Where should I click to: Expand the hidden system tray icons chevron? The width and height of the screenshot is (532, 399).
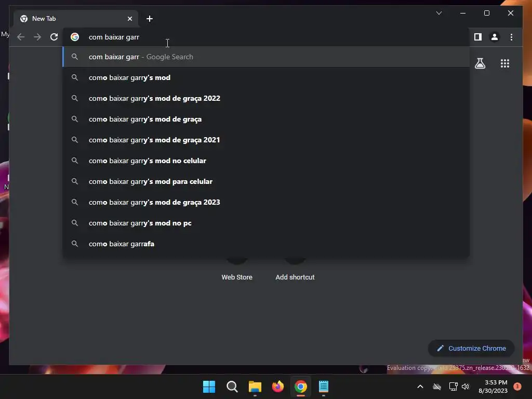click(420, 387)
